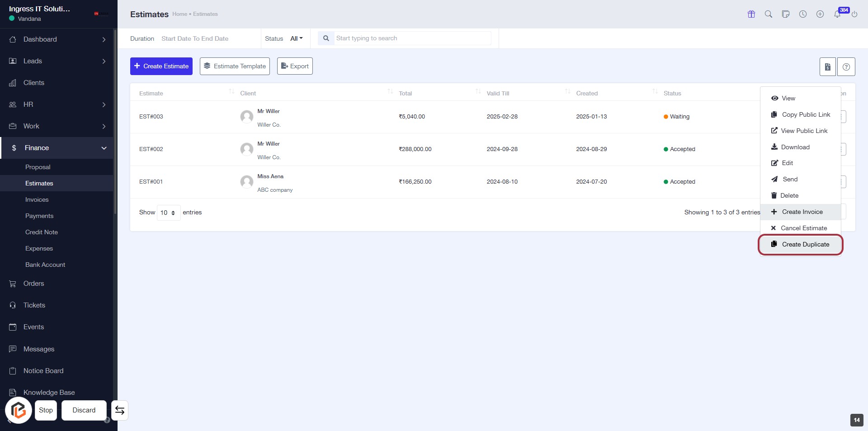This screenshot has width=868, height=431.
Task: Click the gift icon in top header
Action: click(x=751, y=14)
